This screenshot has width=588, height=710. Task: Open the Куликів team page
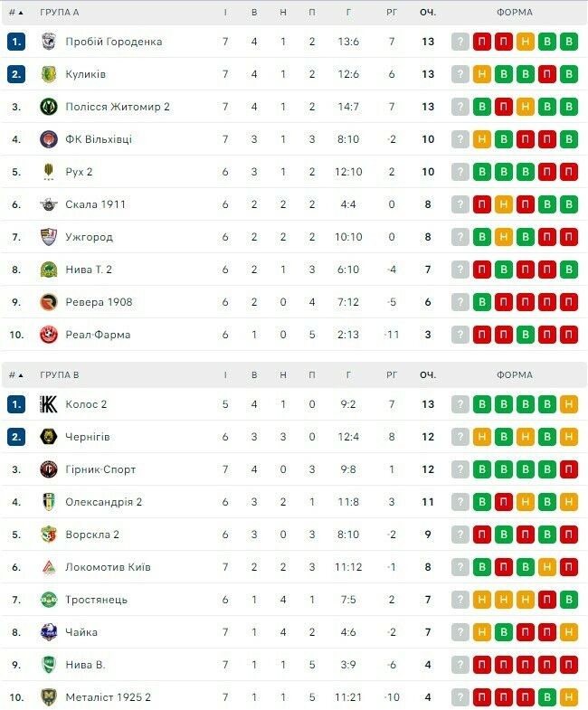click(85, 74)
